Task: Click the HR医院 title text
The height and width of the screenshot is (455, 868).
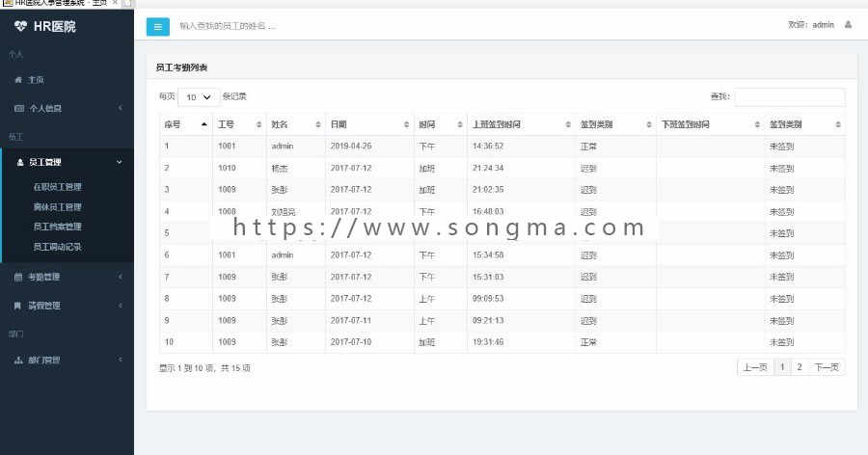Action: tap(54, 26)
